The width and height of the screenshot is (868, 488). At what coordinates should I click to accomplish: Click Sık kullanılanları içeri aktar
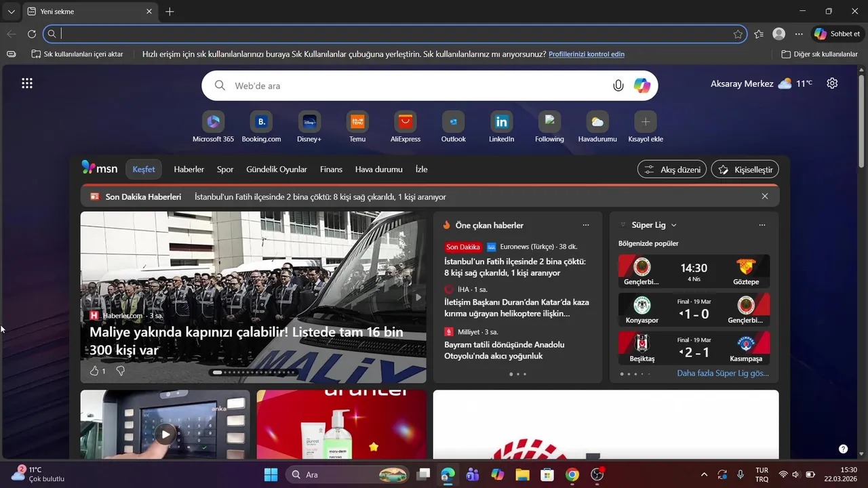(77, 54)
